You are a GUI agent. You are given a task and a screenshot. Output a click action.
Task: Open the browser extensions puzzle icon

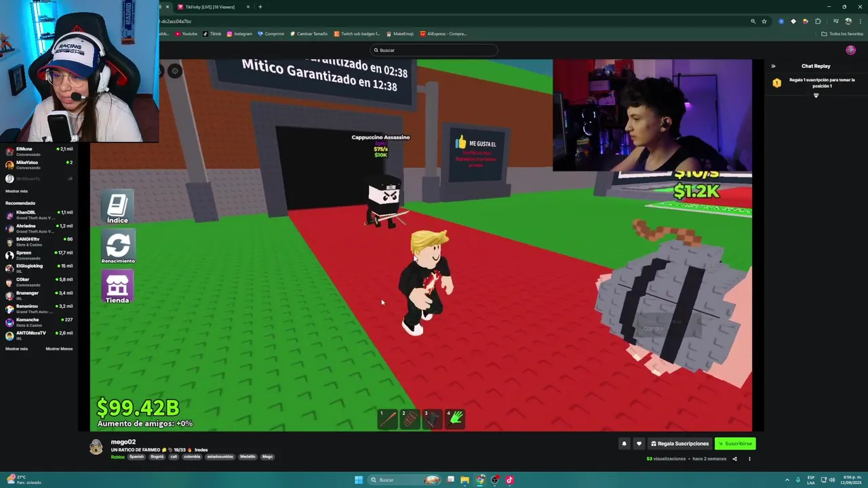point(818,21)
